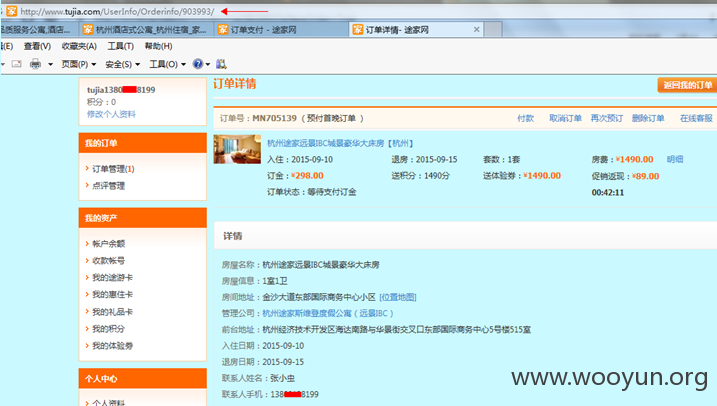
Task: Click 再次预订 link
Action: pos(606,118)
